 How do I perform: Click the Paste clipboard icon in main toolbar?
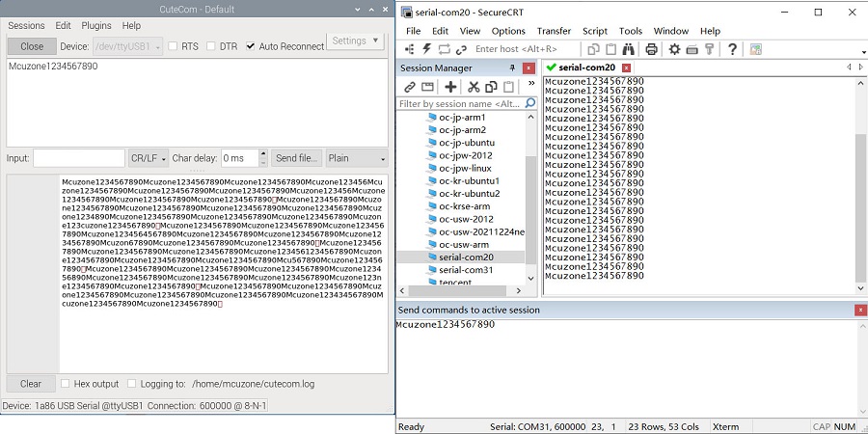[x=610, y=49]
